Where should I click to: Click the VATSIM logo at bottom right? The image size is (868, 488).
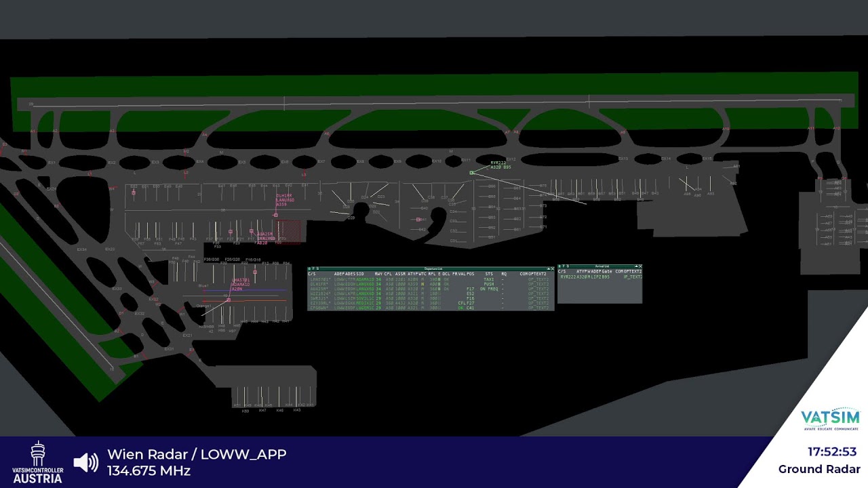pyautogui.click(x=831, y=420)
